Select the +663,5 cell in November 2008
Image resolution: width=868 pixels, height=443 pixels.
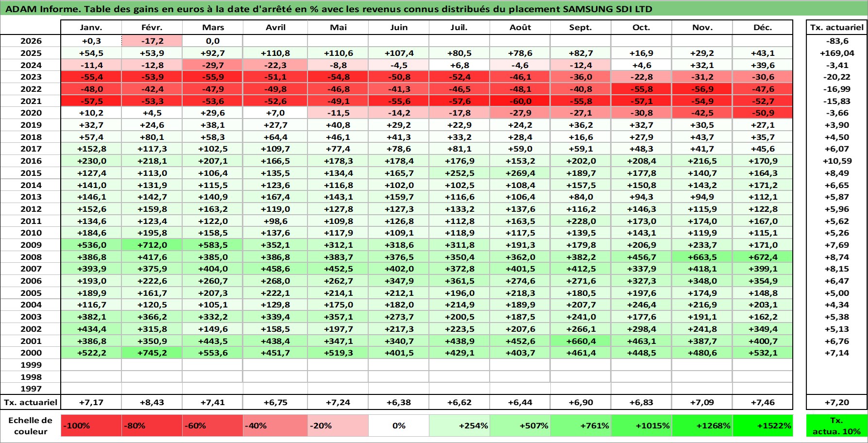pyautogui.click(x=702, y=257)
